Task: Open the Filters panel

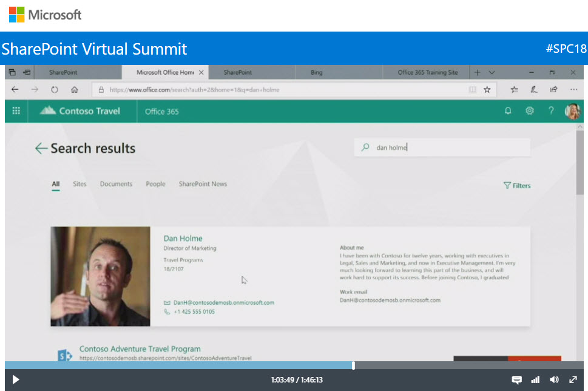Action: pos(517,185)
